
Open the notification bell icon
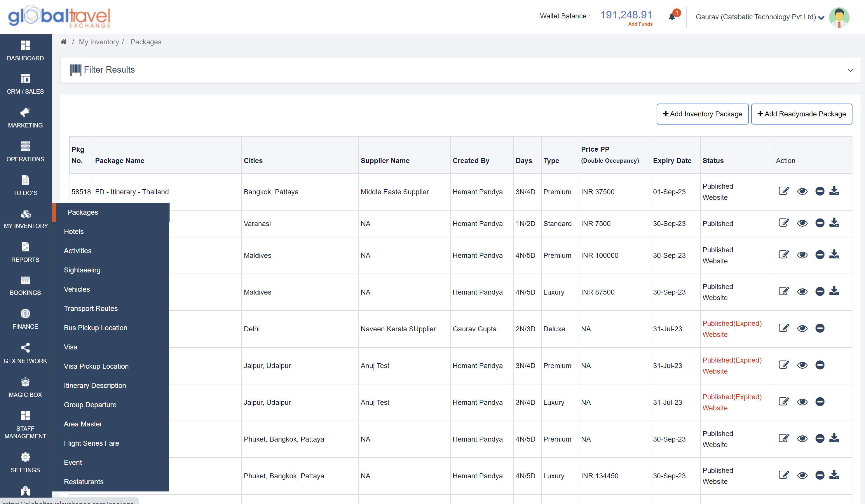[672, 17]
